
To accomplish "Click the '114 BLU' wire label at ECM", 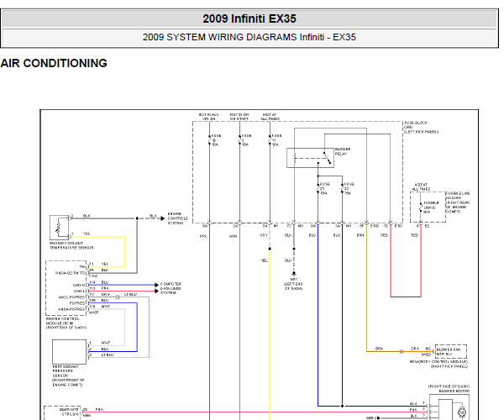I will point(98,282).
